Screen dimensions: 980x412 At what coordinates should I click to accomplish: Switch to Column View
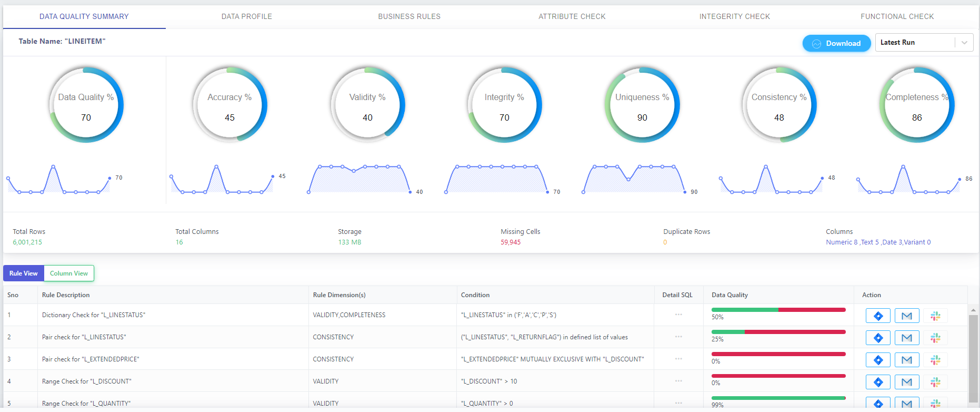(69, 273)
